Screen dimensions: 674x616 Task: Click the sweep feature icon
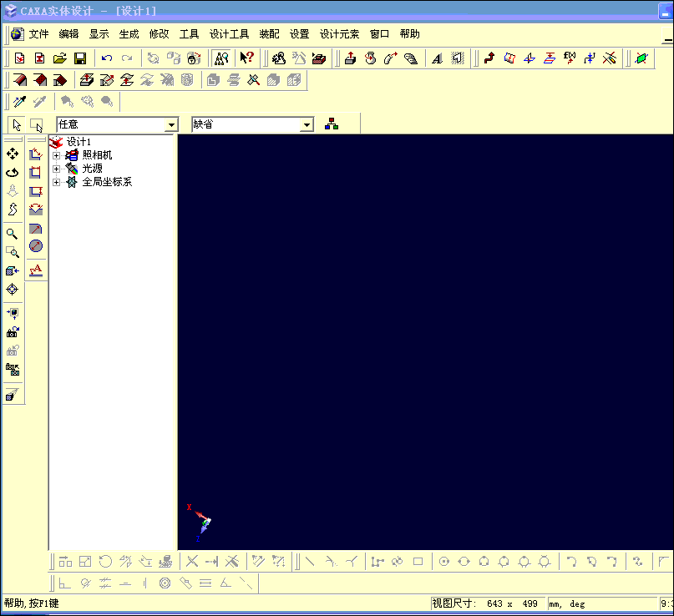point(391,58)
